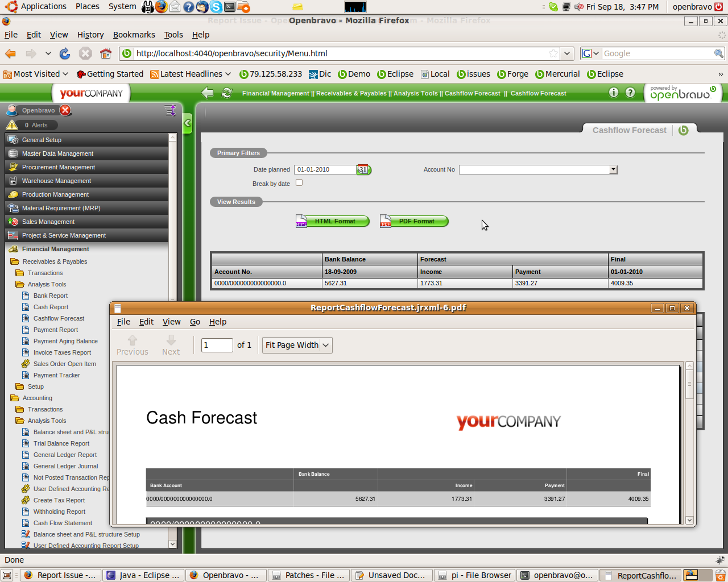Click the Openbravo refresh icon in header

coord(227,93)
